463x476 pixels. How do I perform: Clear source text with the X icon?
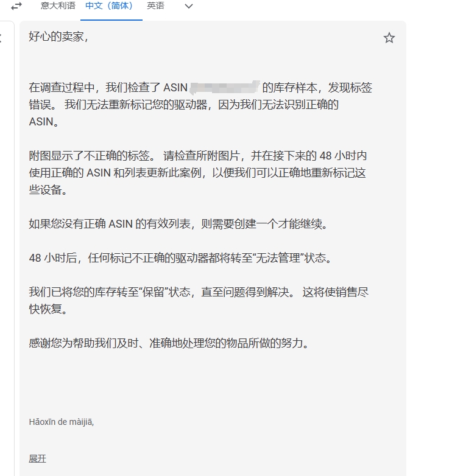coord(1,38)
